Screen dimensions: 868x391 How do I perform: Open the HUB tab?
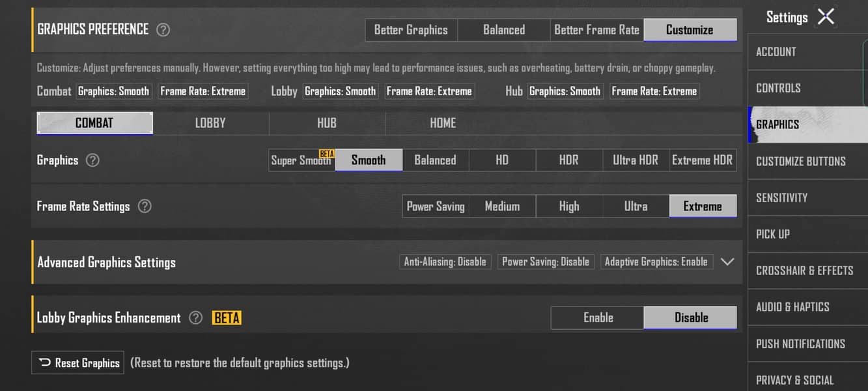tap(327, 123)
